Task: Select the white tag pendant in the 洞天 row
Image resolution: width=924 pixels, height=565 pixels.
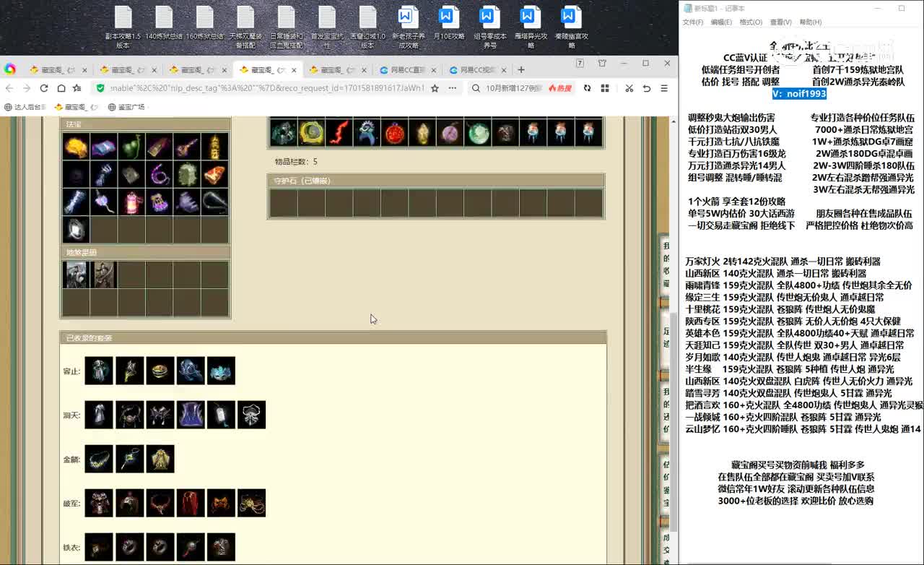Action: coord(221,415)
